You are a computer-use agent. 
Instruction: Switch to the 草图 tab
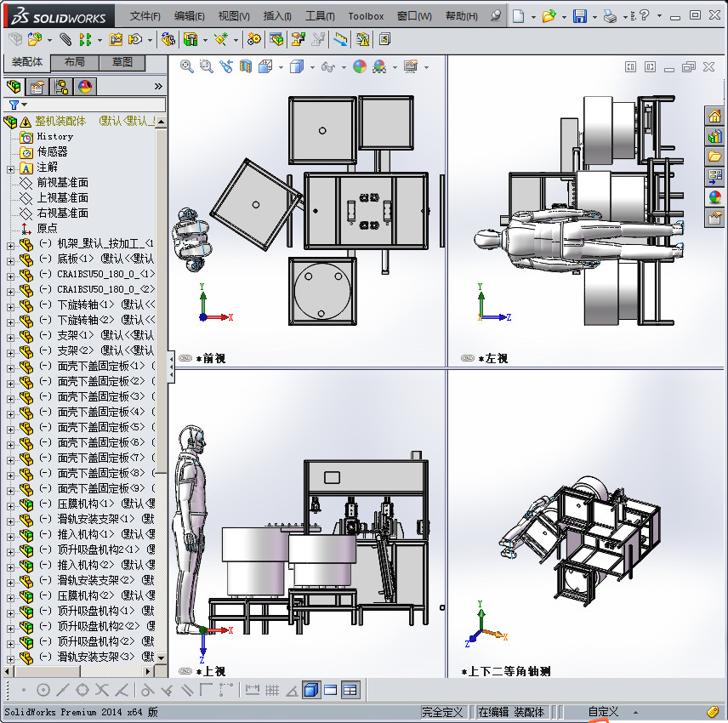(122, 62)
